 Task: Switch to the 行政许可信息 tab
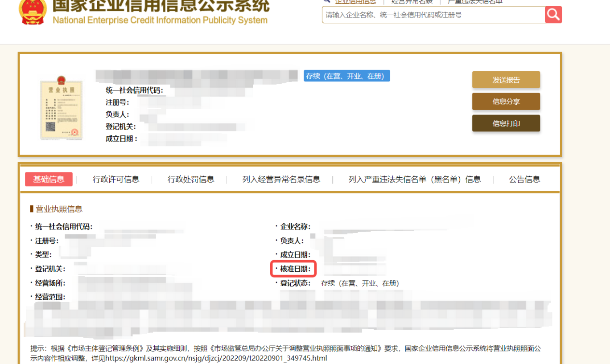click(x=116, y=179)
